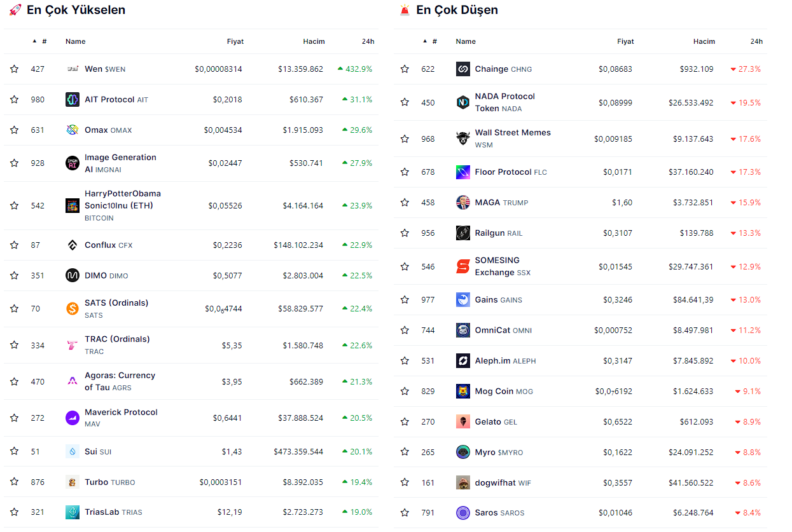The width and height of the screenshot is (792, 532).
Task: Click the Maverick Protocol purple logo
Action: [x=73, y=418]
